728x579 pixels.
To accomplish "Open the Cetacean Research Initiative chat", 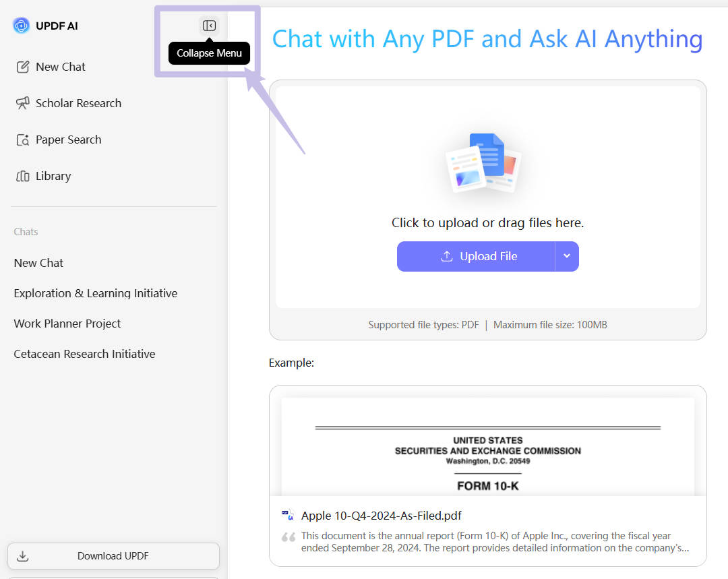I will coord(84,354).
